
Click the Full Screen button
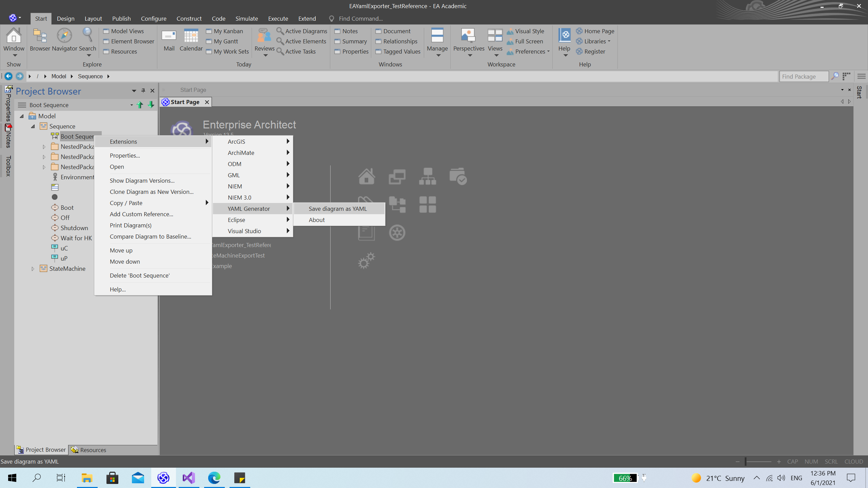point(525,41)
